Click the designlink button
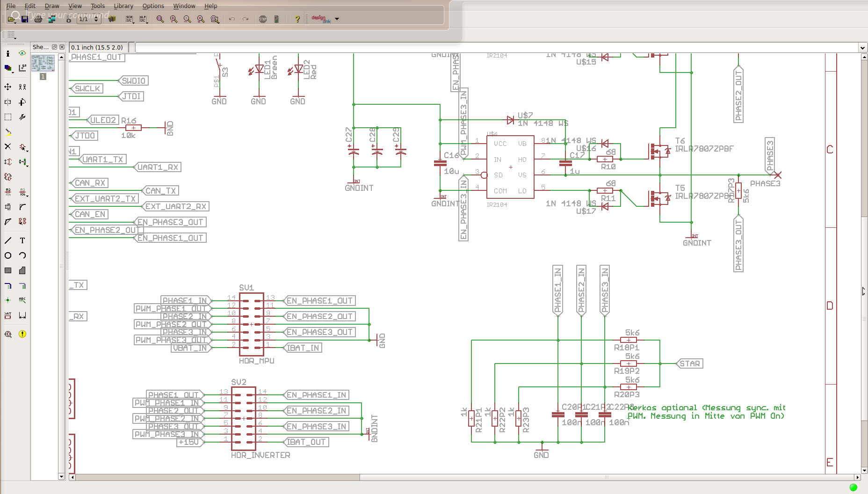This screenshot has width=868, height=494. click(x=321, y=19)
